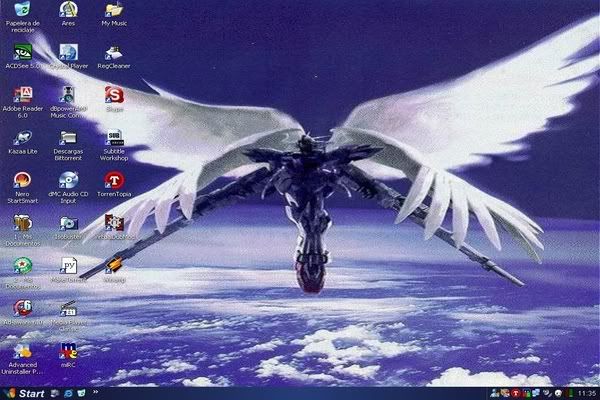Viewport: 600px width, 400px height.
Task: Open the green star Mis Documentos shortcut
Action: tap(23, 273)
